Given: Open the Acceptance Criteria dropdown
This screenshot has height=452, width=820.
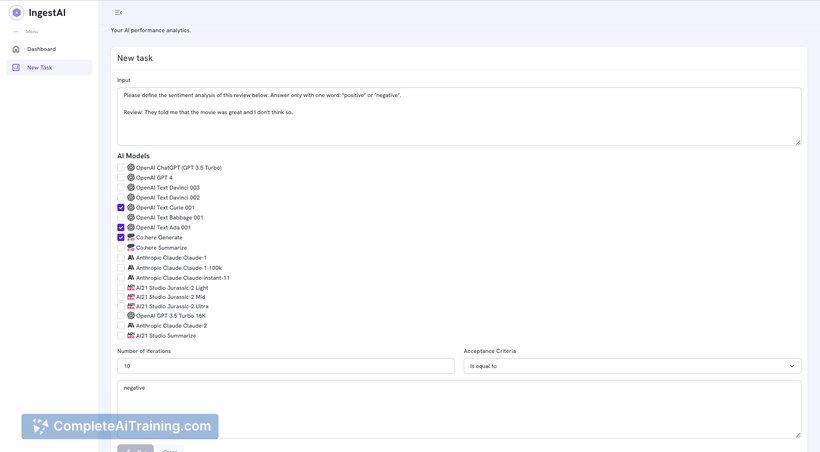Looking at the screenshot, I should pyautogui.click(x=632, y=366).
